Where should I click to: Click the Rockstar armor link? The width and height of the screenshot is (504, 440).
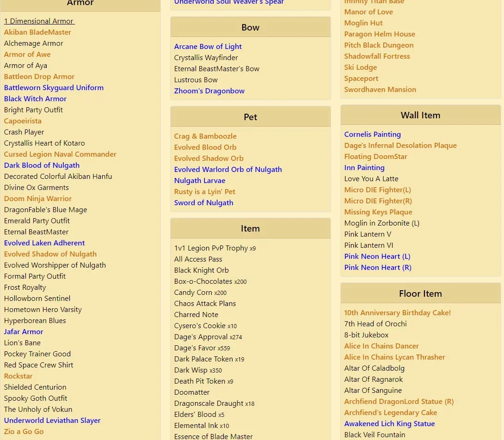coord(18,376)
